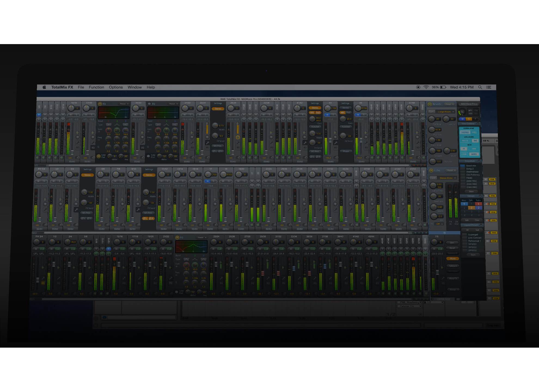539x392 pixels.
Task: Toggle the top row first EQ power icon
Action: pos(100,104)
